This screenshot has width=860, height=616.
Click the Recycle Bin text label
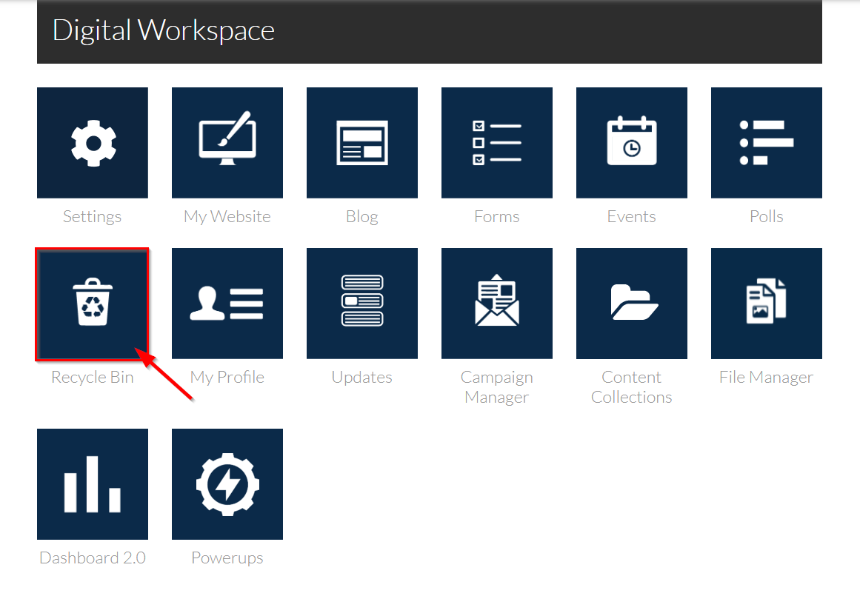pos(92,377)
